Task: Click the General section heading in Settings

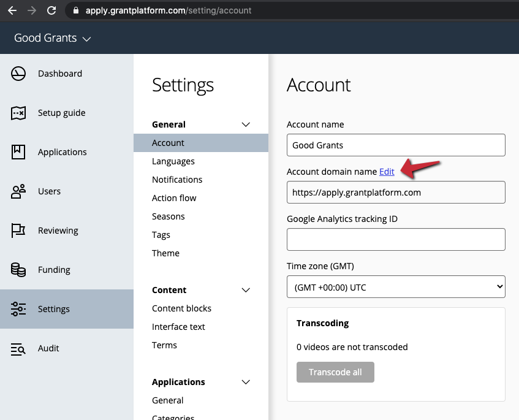Action: (169, 124)
